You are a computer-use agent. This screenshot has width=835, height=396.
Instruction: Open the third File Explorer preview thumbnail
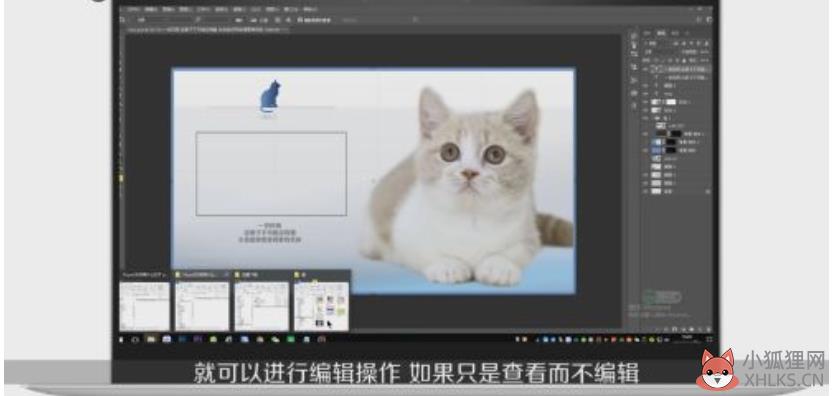[x=262, y=306]
